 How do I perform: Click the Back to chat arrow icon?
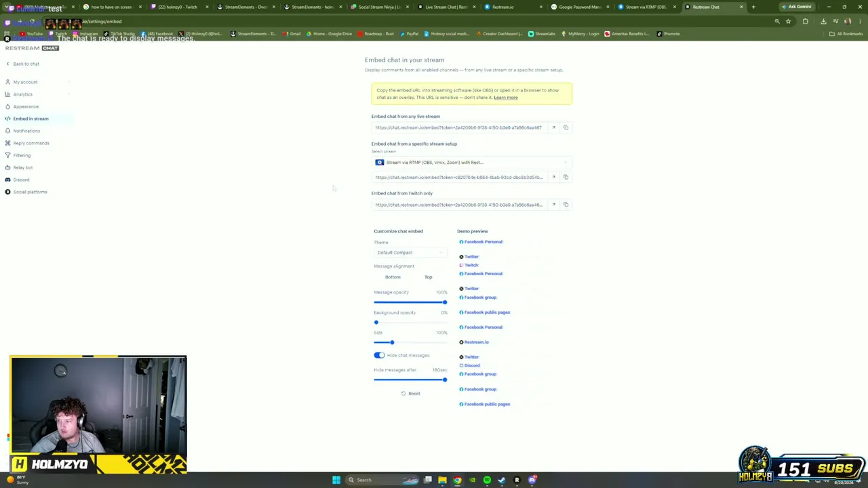coord(7,64)
